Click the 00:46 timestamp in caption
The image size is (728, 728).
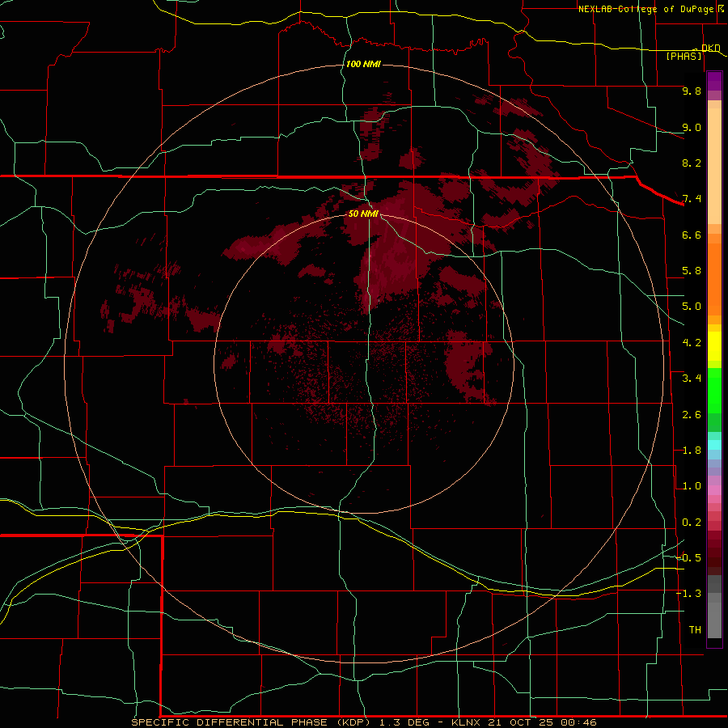578,722
